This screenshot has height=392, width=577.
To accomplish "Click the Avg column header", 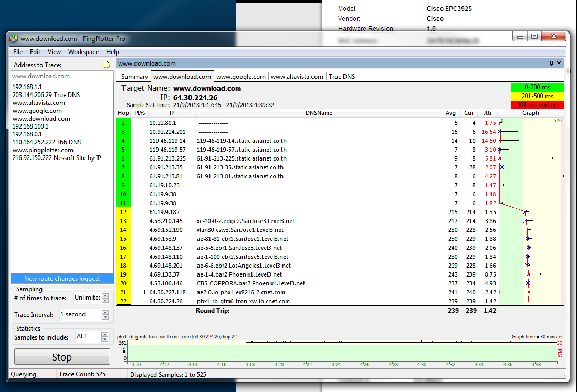I will (450, 113).
